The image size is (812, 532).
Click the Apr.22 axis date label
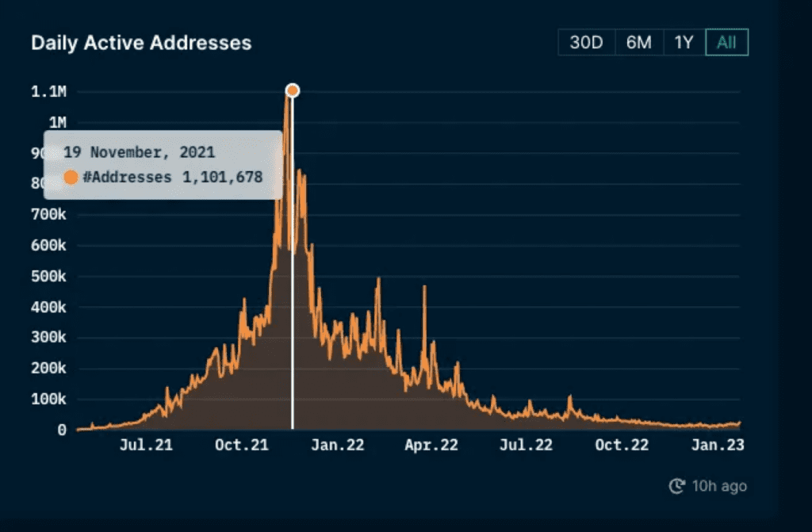point(431,445)
